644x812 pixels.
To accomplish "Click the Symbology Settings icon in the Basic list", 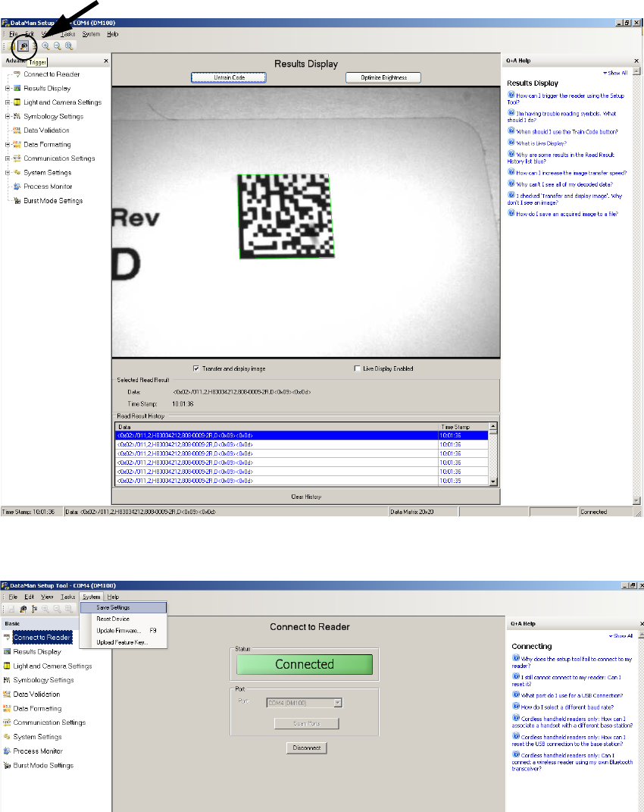I will [7, 680].
